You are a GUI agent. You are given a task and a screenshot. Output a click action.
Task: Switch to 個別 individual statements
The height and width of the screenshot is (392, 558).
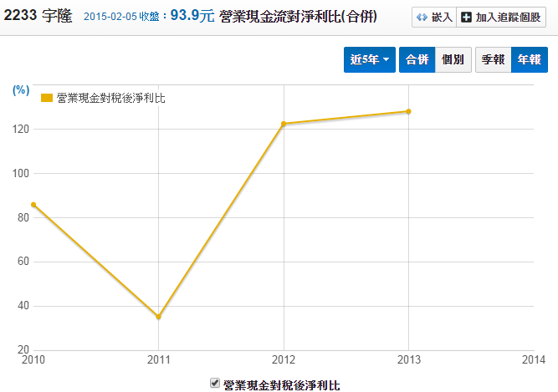(x=453, y=59)
